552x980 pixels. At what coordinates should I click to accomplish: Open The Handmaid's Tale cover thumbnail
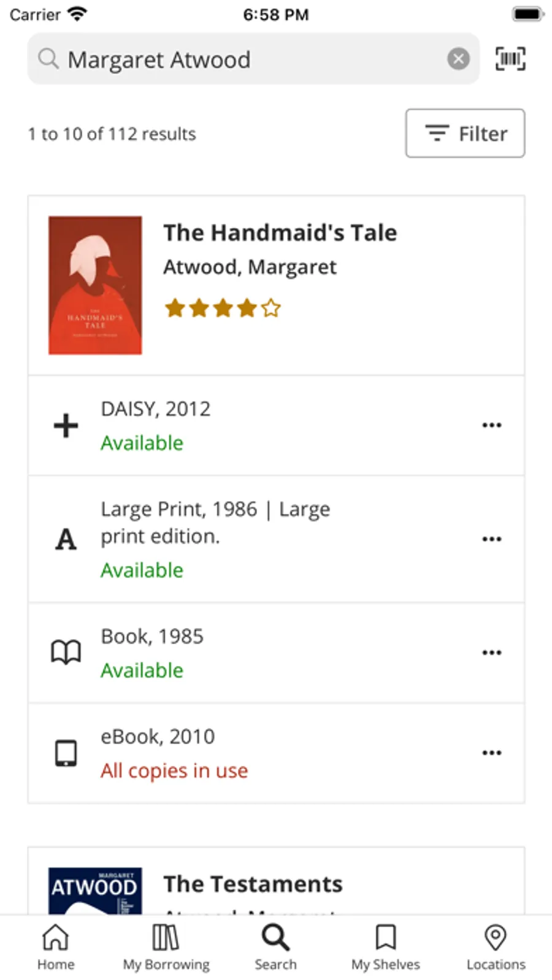click(x=95, y=285)
